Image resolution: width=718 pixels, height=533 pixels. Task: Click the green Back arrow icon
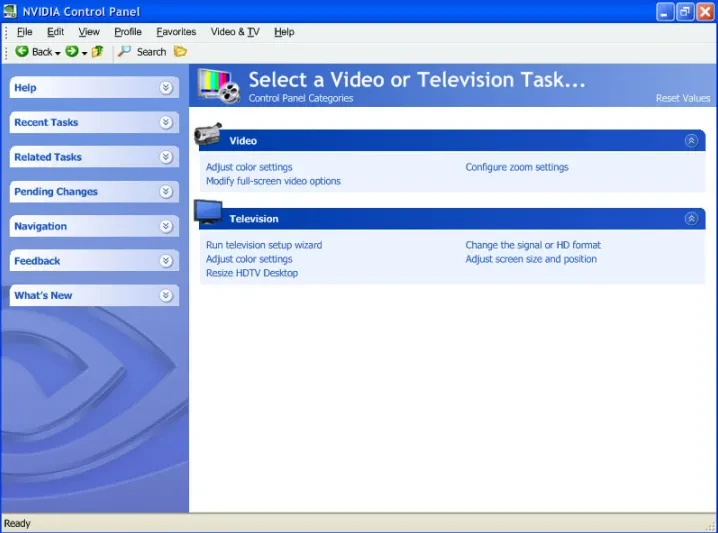[22, 51]
